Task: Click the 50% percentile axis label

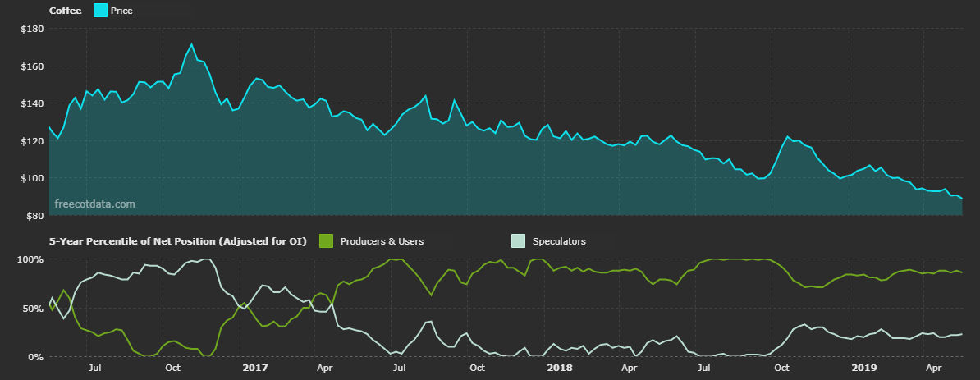Action: (x=34, y=308)
